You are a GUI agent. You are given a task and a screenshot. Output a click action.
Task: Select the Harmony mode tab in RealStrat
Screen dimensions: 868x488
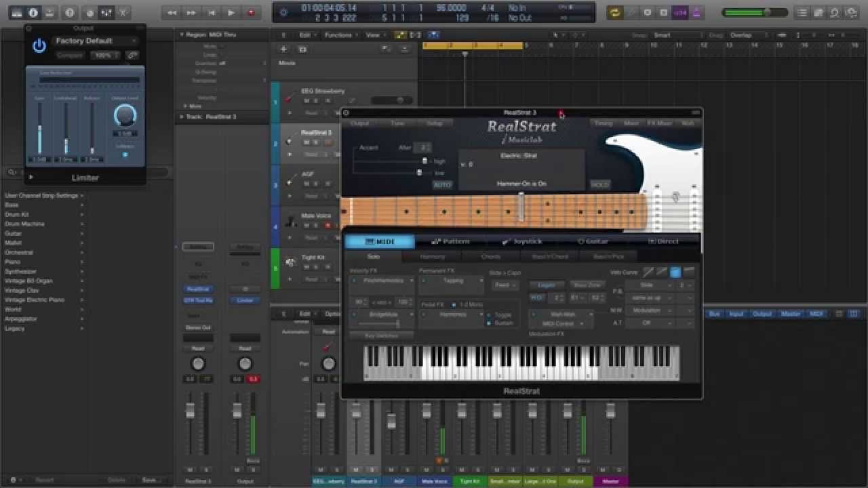coord(433,257)
